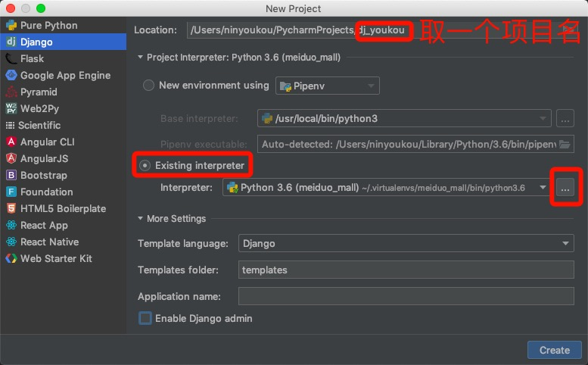Click the React Native atom icon

(x=11, y=242)
